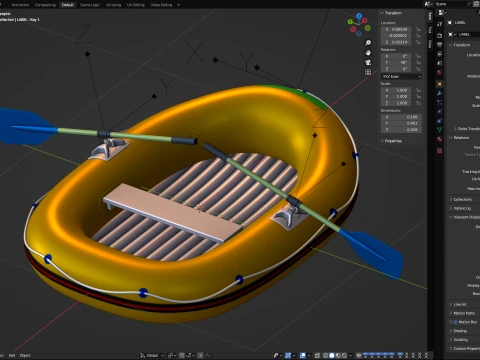Open the Object Constraints tab icon
Image resolution: width=480 pixels, height=360 pixels.
439,121
